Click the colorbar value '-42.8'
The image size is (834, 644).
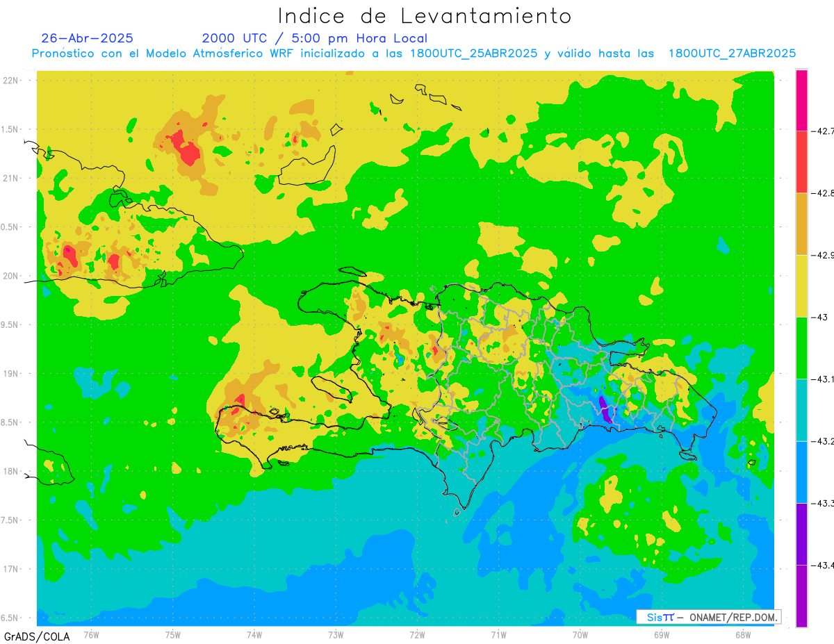(824, 193)
